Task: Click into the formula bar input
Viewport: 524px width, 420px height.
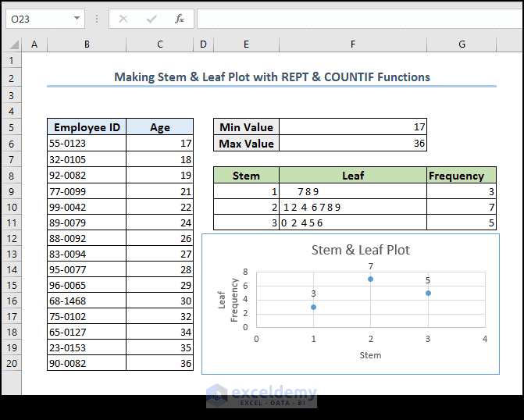Action: 359,19
